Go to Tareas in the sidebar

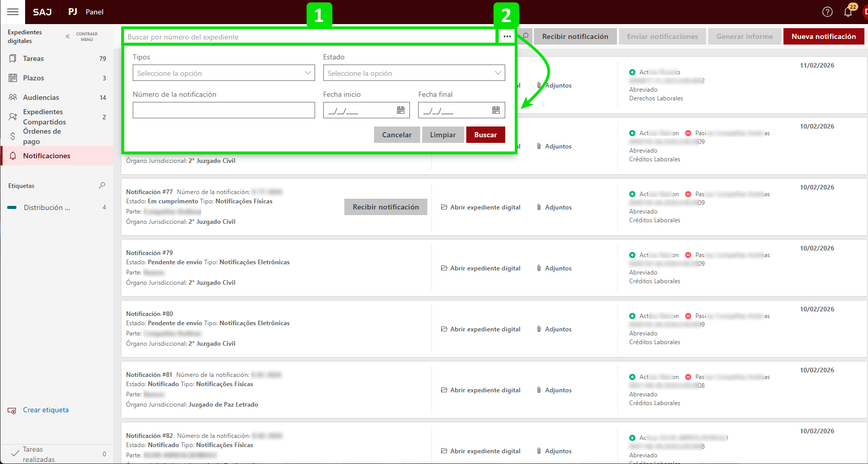(33, 58)
